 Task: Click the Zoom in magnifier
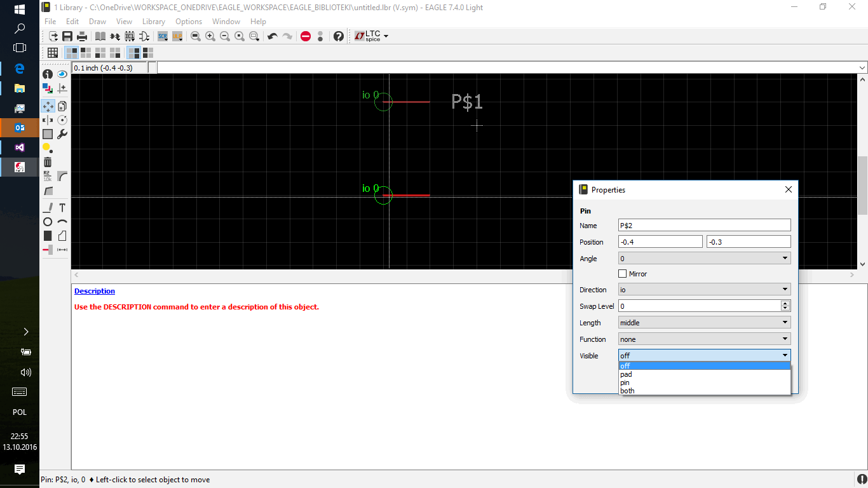click(x=210, y=36)
